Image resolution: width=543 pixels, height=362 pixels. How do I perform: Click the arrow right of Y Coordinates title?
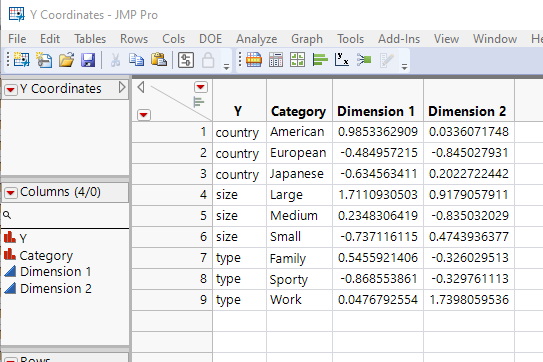coord(122,87)
